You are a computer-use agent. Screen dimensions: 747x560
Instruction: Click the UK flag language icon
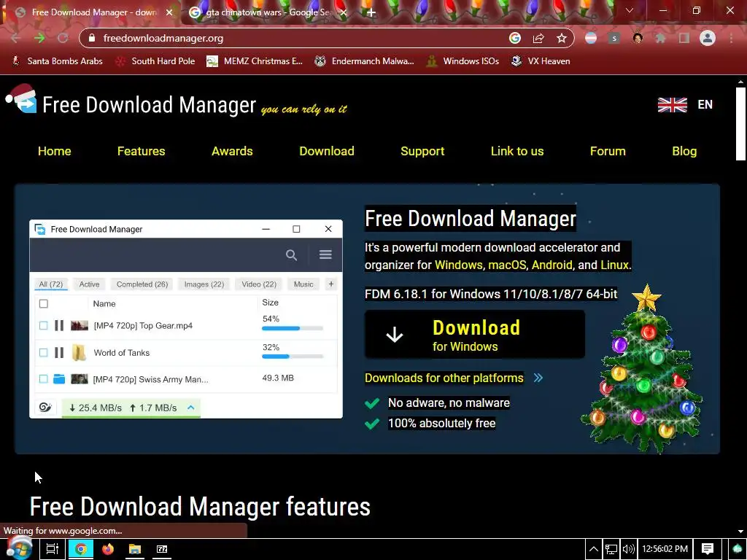point(672,104)
